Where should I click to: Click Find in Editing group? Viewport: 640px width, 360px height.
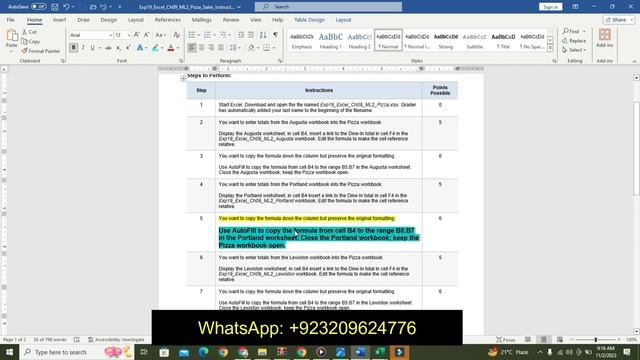[x=571, y=31]
